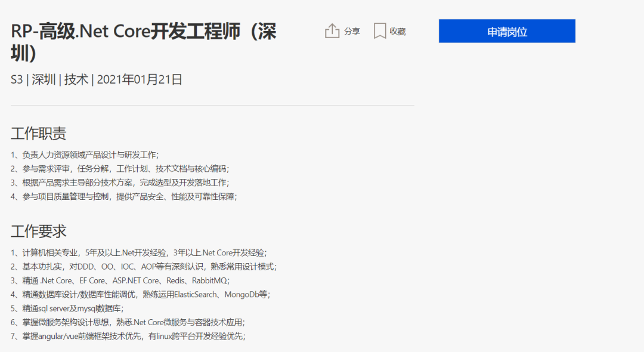Click line 负责人力资源领域产品设计与研发工作
644x352 pixels.
coord(85,155)
